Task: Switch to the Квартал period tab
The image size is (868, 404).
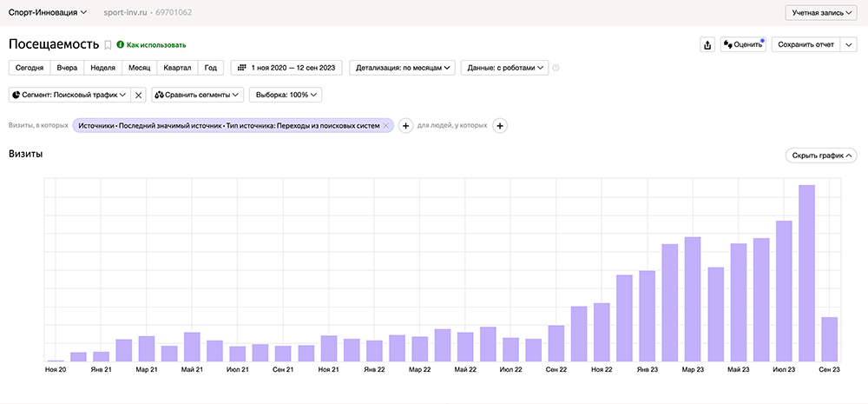Action: [x=177, y=68]
